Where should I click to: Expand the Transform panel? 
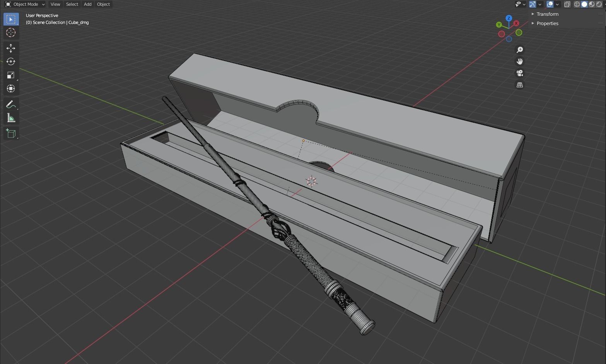(x=548, y=14)
